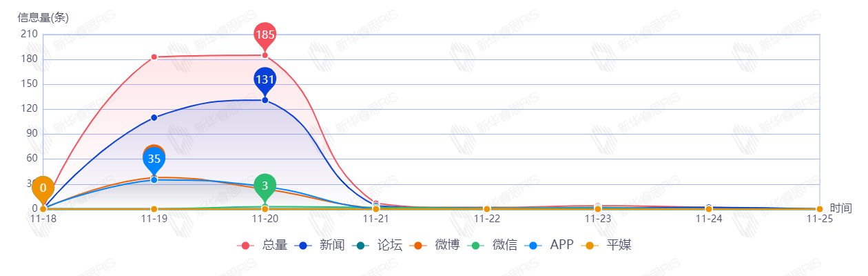Click the 11-21 x-axis date label
The image size is (868, 276).
tap(376, 219)
